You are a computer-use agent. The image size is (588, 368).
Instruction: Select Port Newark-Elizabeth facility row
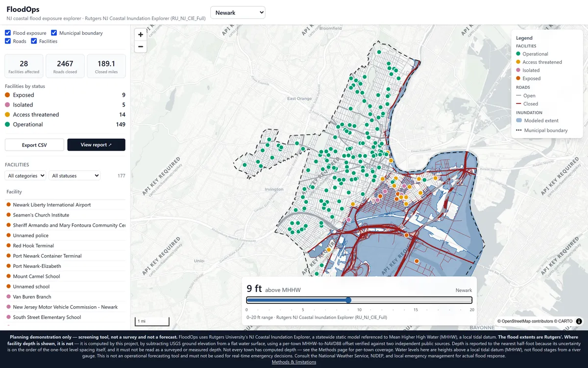coord(65,266)
